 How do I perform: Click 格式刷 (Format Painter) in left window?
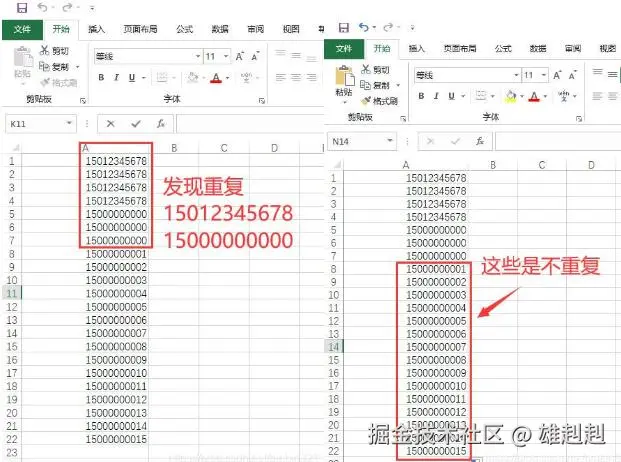(x=59, y=83)
